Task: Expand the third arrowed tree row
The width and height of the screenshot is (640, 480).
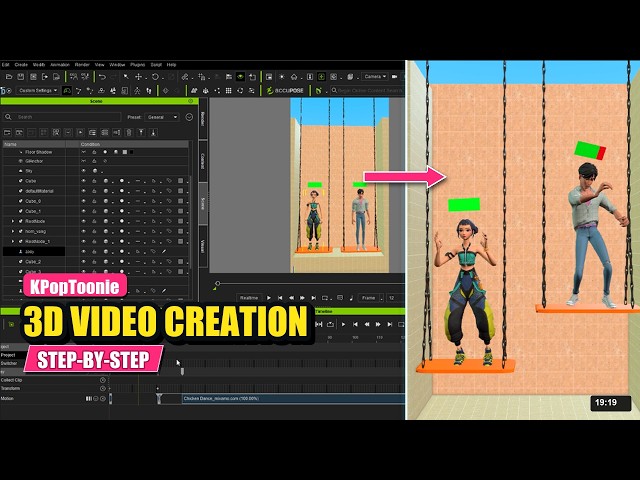Action: pyautogui.click(x=13, y=241)
